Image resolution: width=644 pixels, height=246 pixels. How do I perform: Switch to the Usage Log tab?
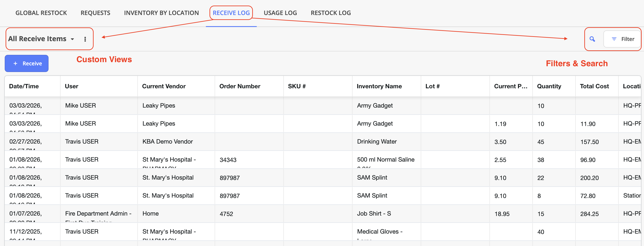pyautogui.click(x=280, y=13)
